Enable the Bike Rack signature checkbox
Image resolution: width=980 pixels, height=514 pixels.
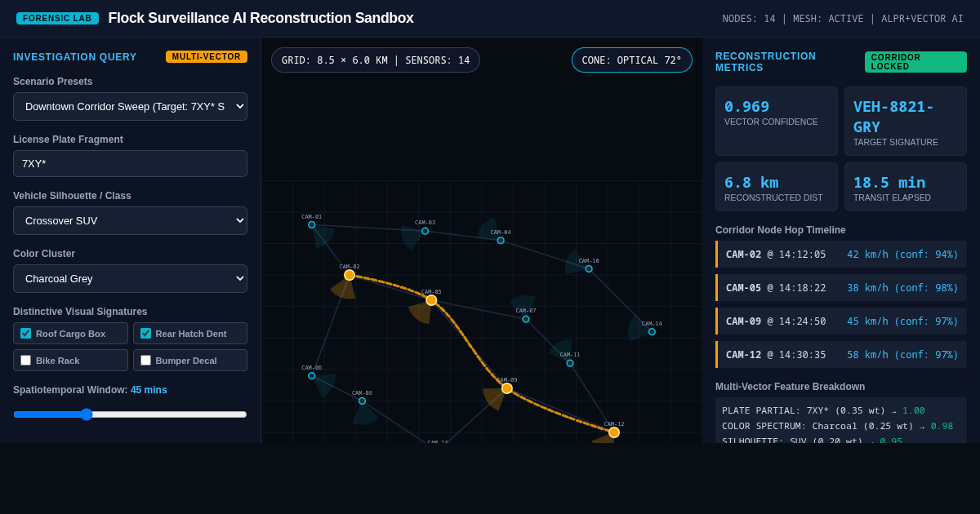click(x=25, y=360)
